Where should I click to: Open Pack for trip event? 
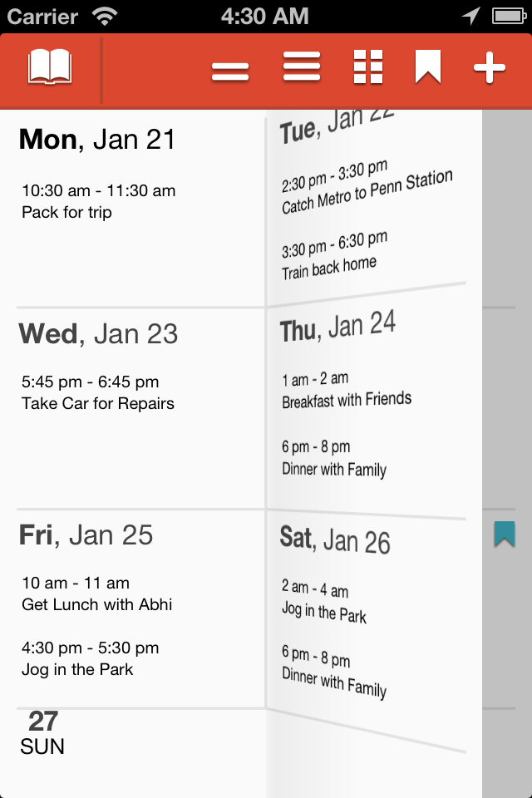66,212
